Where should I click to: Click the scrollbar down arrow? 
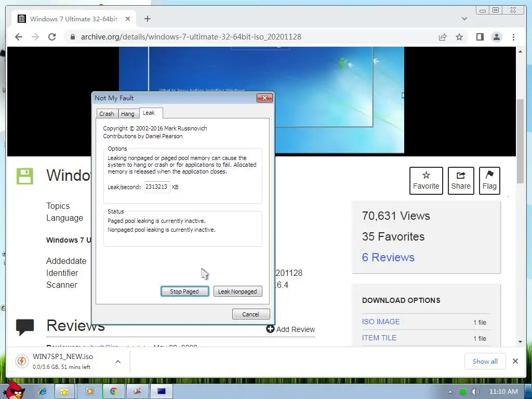pyautogui.click(x=520, y=342)
